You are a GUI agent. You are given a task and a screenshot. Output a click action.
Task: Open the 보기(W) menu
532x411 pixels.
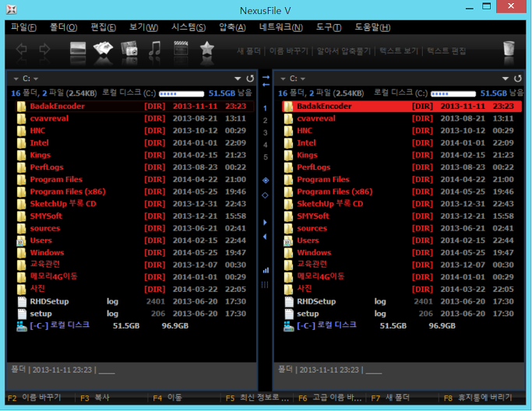tap(143, 27)
